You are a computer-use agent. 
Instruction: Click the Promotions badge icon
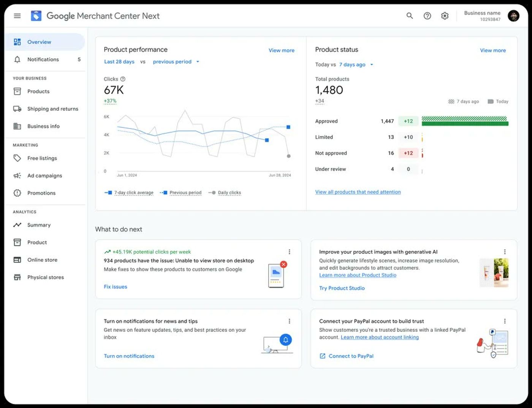[x=17, y=193]
